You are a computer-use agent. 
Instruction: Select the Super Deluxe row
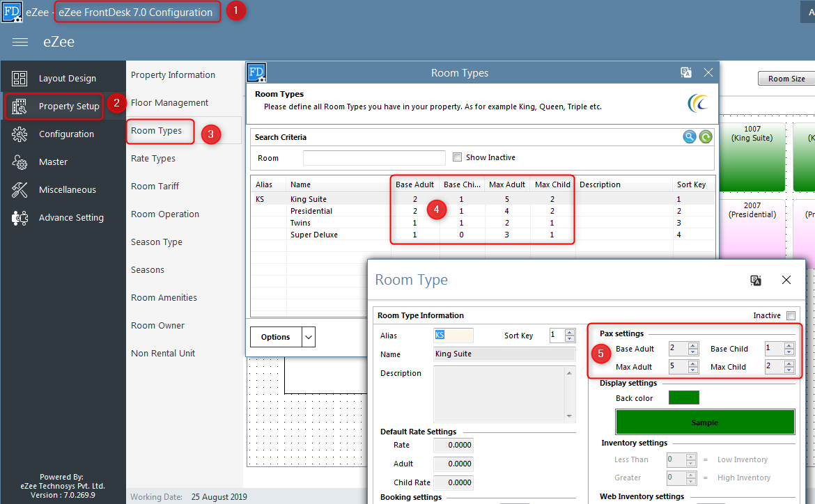tap(483, 235)
